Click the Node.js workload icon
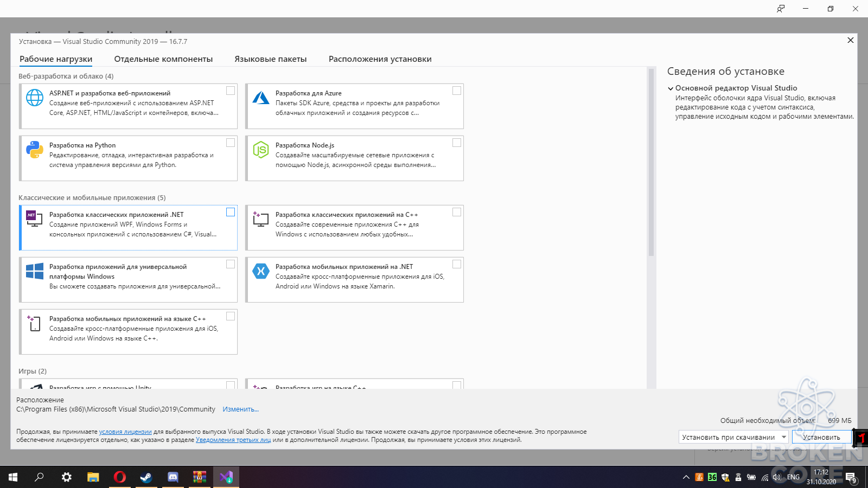Viewport: 868px width, 488px height. coord(261,150)
